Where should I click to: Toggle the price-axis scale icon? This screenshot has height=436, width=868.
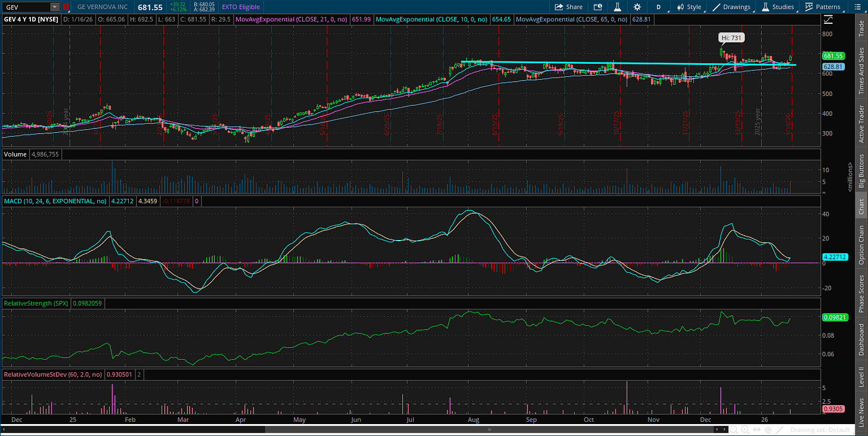coord(828,20)
